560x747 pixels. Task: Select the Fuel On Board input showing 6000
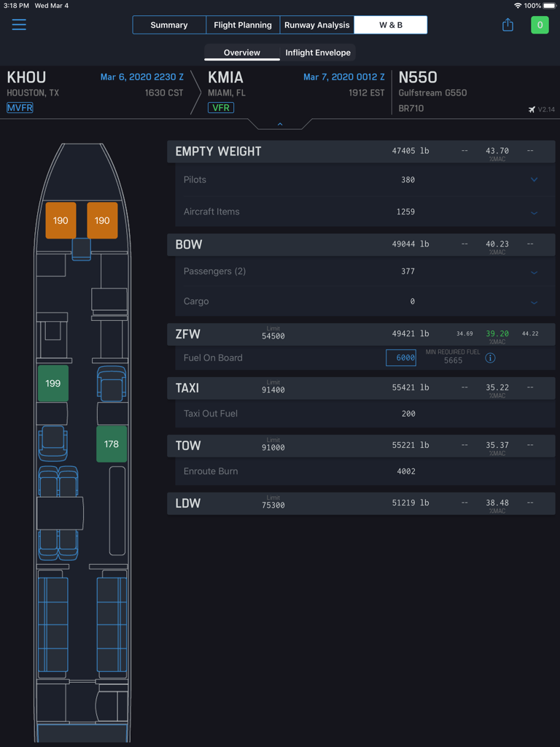click(400, 357)
